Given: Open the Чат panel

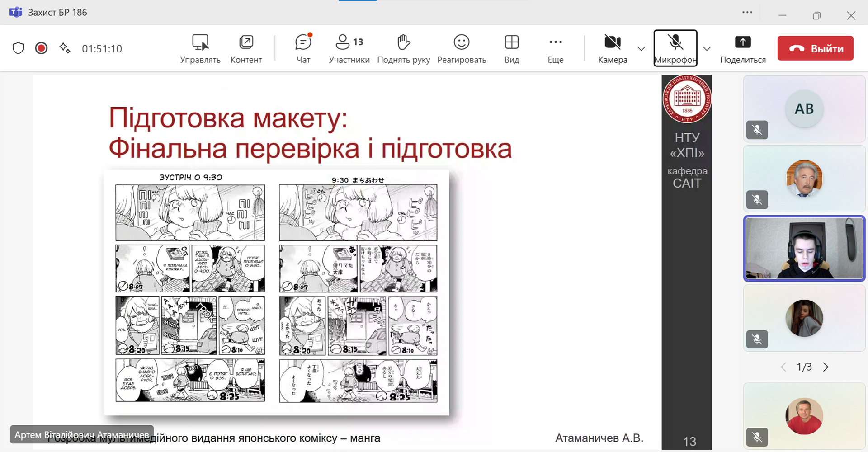Looking at the screenshot, I should pyautogui.click(x=303, y=48).
